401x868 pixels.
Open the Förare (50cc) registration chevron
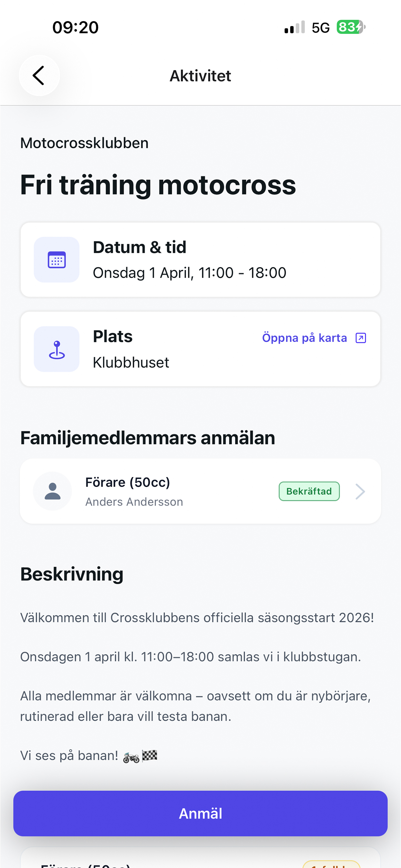(x=360, y=491)
